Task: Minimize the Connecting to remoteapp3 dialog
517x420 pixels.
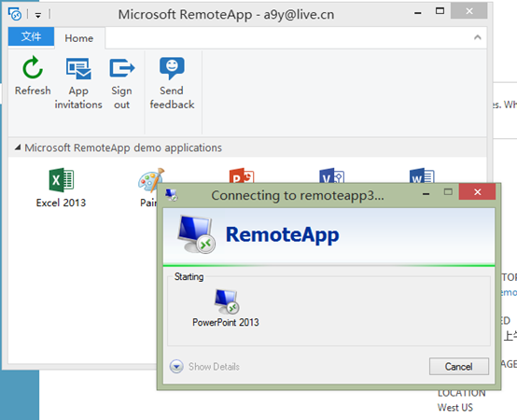Action: (426, 194)
